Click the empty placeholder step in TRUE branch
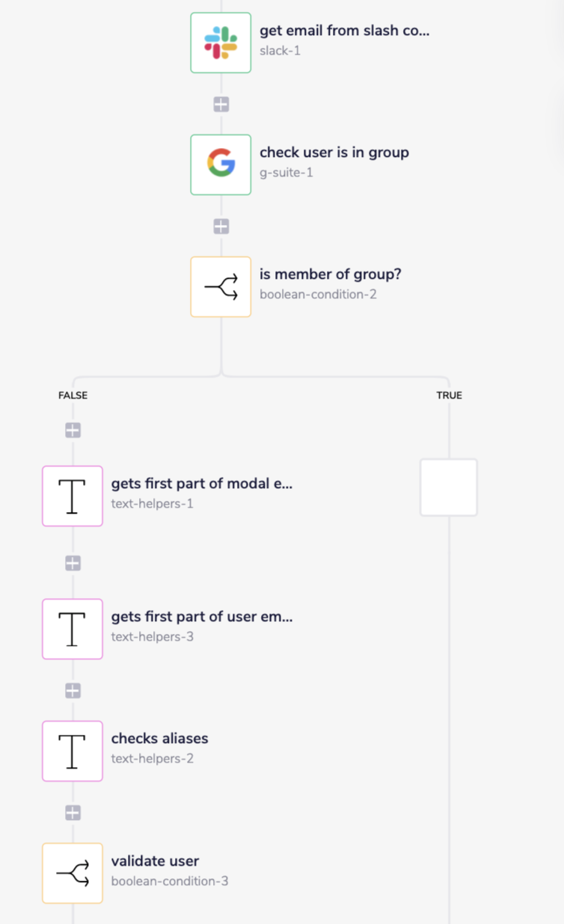The width and height of the screenshot is (564, 924). 449,487
